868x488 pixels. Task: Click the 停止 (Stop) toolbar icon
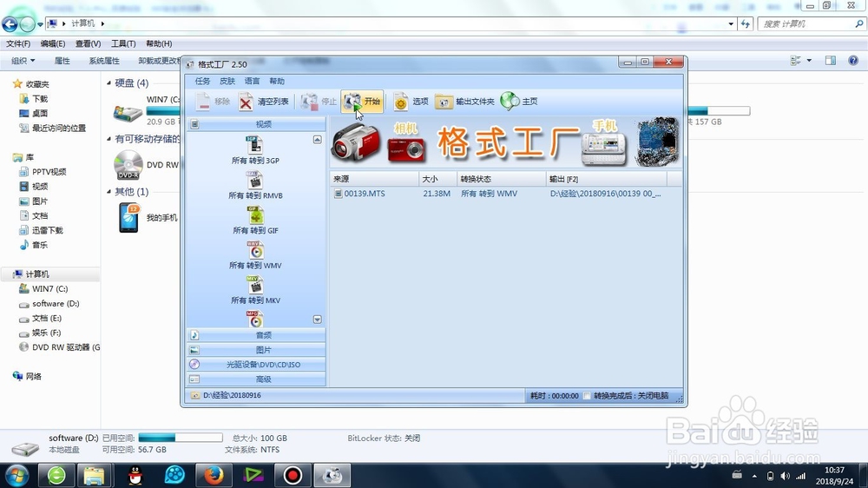click(x=309, y=102)
